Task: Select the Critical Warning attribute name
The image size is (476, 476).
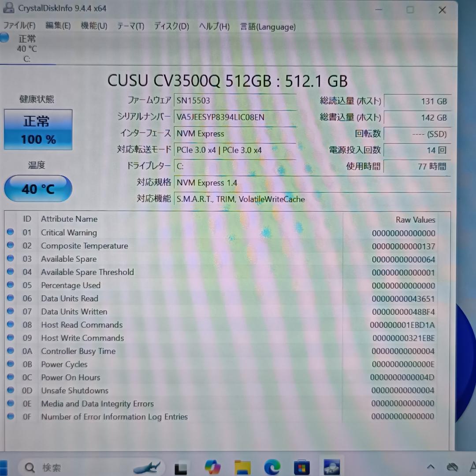Action: pyautogui.click(x=69, y=233)
